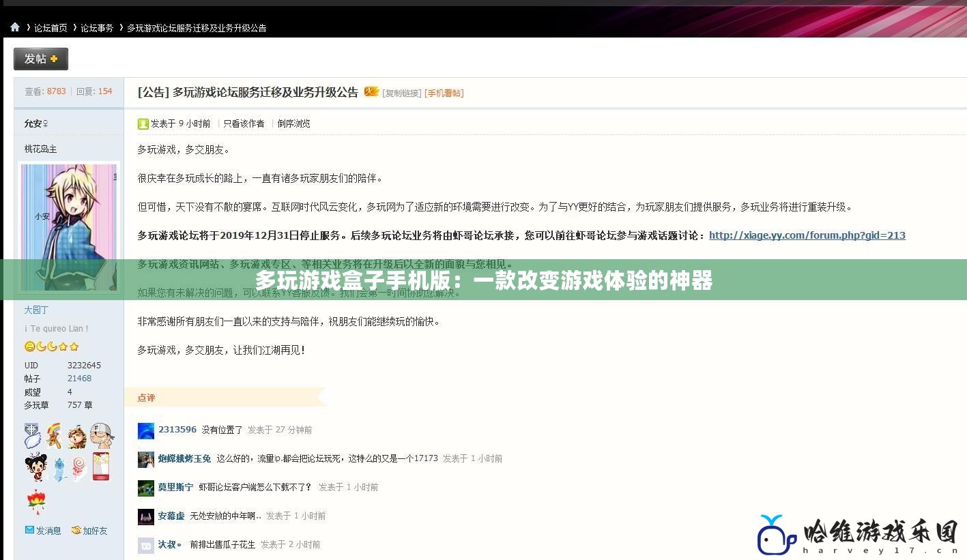
Task: Click the blue avatar of commenter 2313596
Action: [146, 430]
